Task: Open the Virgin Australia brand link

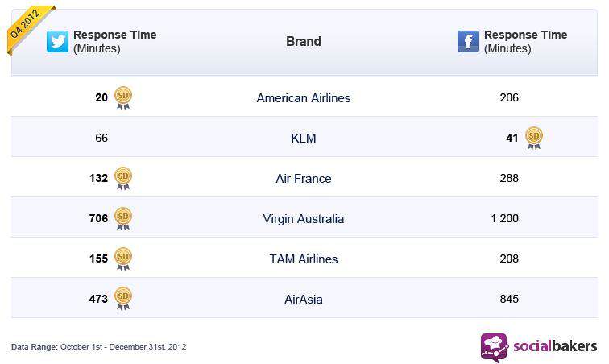Action: click(304, 219)
